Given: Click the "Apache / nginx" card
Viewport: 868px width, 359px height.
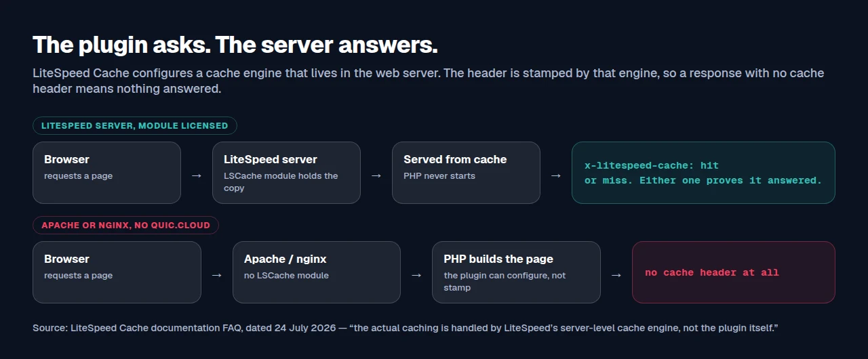Looking at the screenshot, I should coord(317,272).
